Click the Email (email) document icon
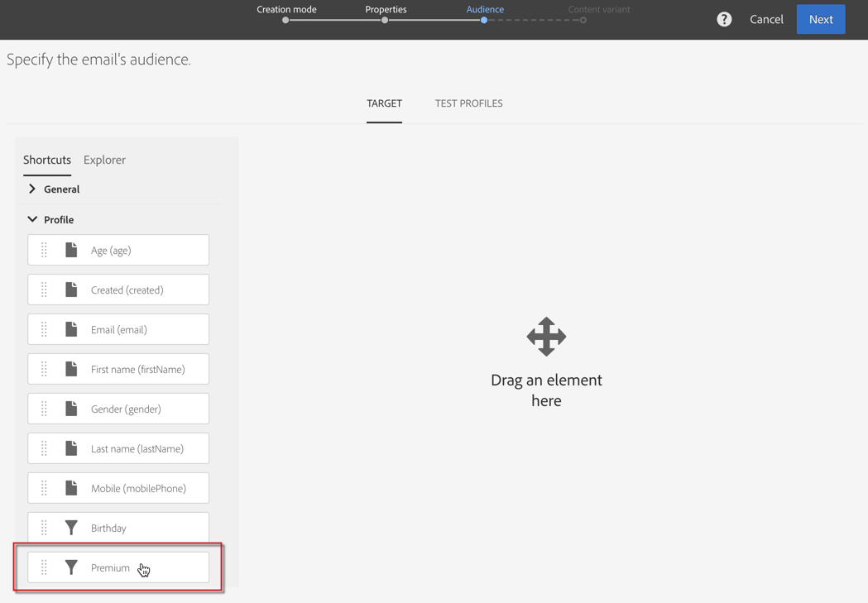The width and height of the screenshot is (868, 603). coord(71,329)
